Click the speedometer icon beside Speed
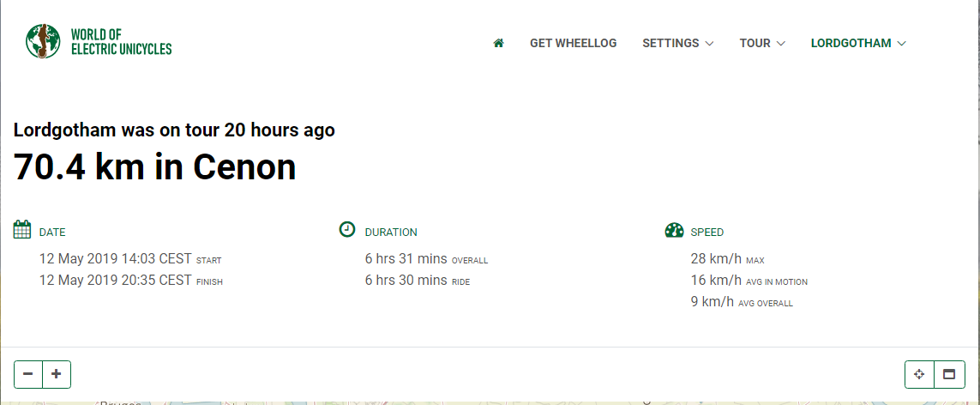The height and width of the screenshot is (405, 980). point(675,230)
